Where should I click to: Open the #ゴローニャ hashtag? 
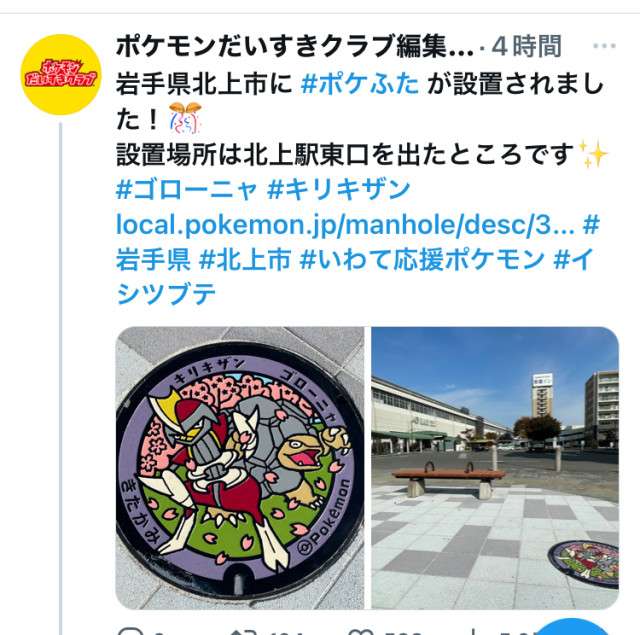coord(187,189)
